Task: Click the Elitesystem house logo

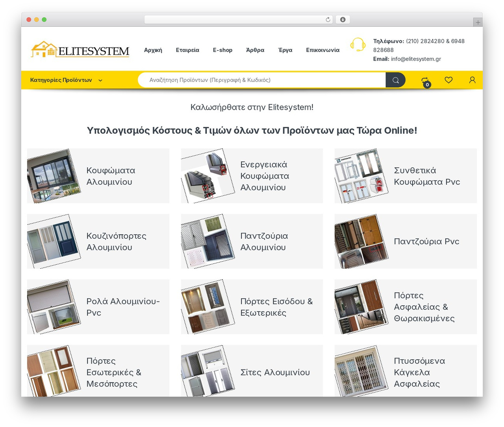Action: [x=80, y=50]
